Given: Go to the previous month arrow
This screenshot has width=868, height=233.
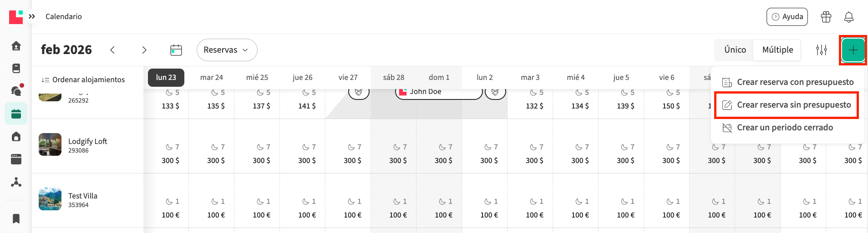Looking at the screenshot, I should click(x=112, y=50).
